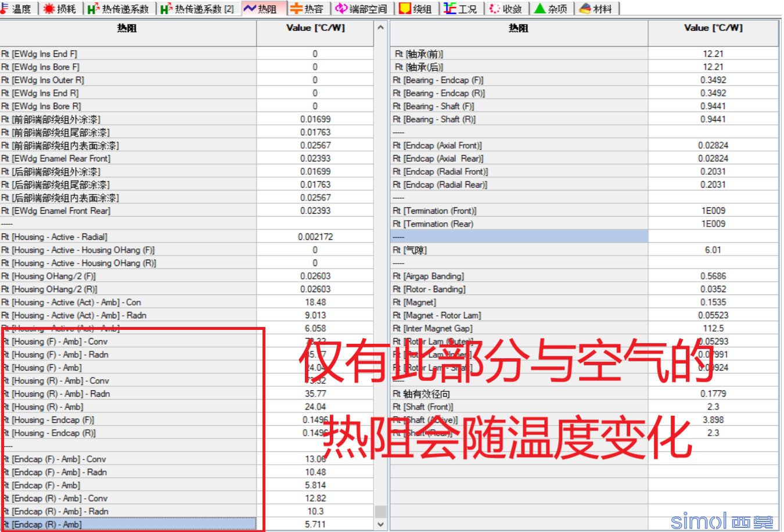Viewport: 784px width, 532px height.
Task: Select row Rt [EWdg Enamel Rear Front]
Action: (128, 159)
